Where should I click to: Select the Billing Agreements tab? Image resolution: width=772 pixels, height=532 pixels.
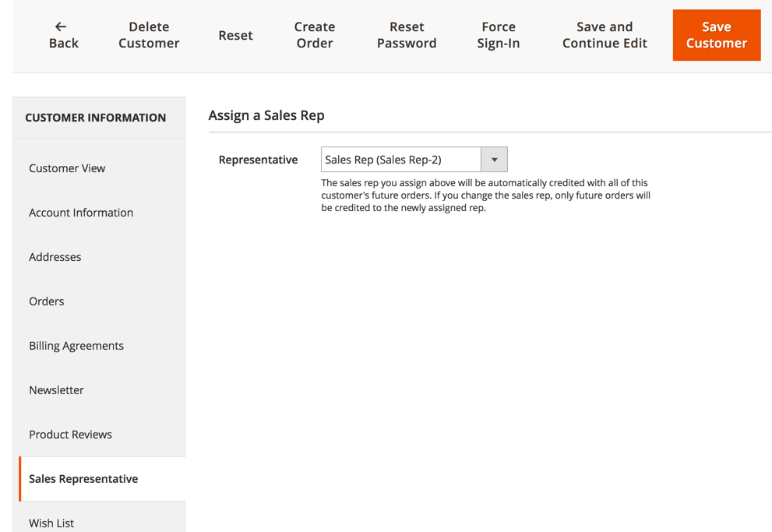76,346
